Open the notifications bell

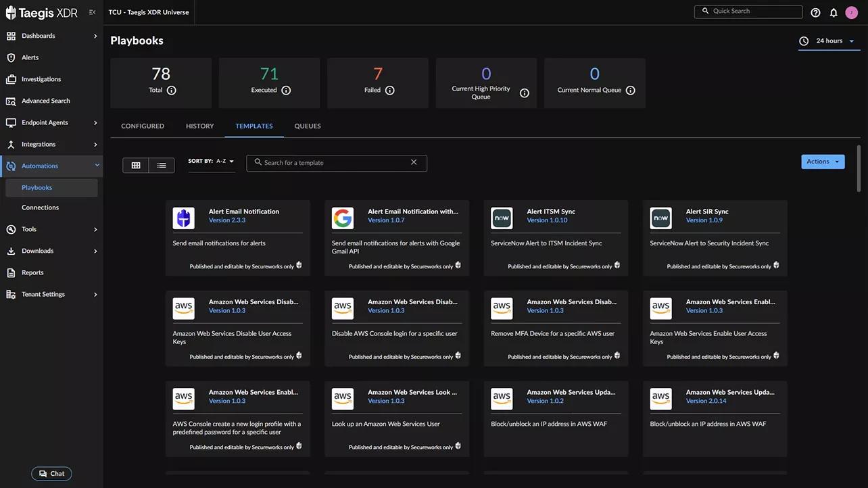coord(834,12)
